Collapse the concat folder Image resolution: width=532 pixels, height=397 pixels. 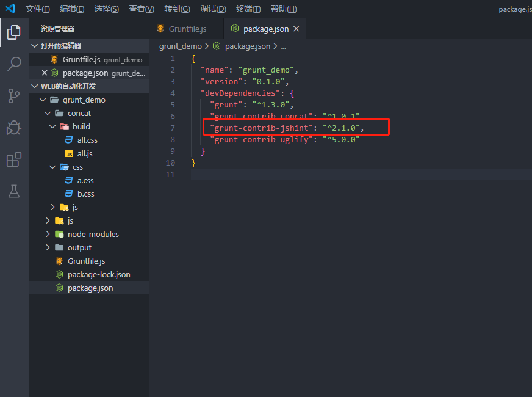[48, 113]
